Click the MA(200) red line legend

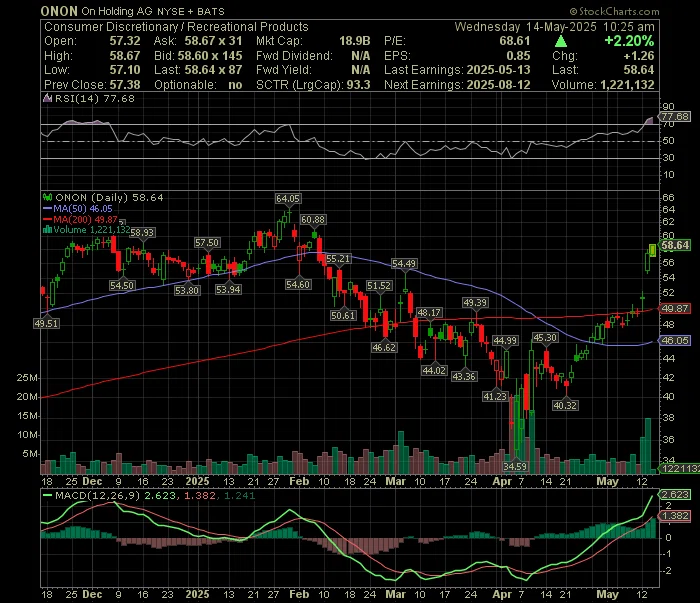click(x=80, y=220)
